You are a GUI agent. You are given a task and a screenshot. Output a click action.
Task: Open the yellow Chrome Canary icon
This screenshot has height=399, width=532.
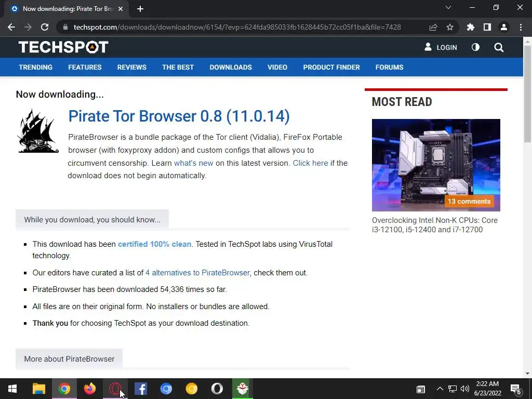[x=191, y=389]
